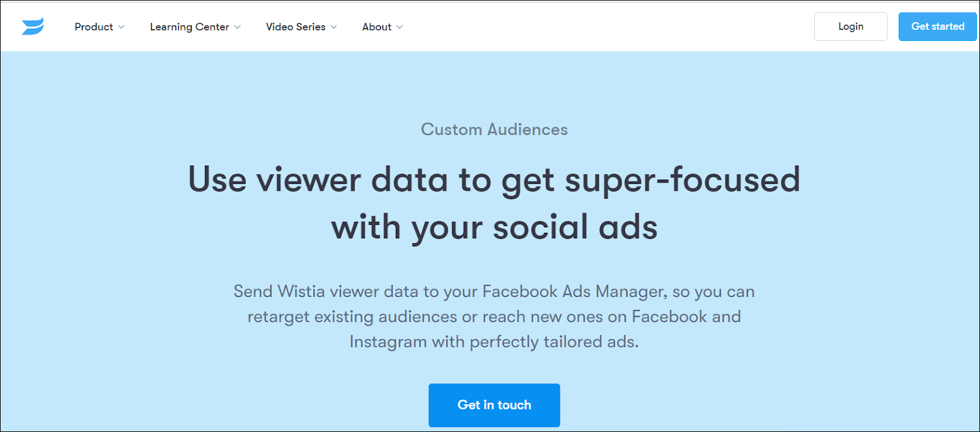
Task: Expand the chevron beside Video Series
Action: pos(334,27)
